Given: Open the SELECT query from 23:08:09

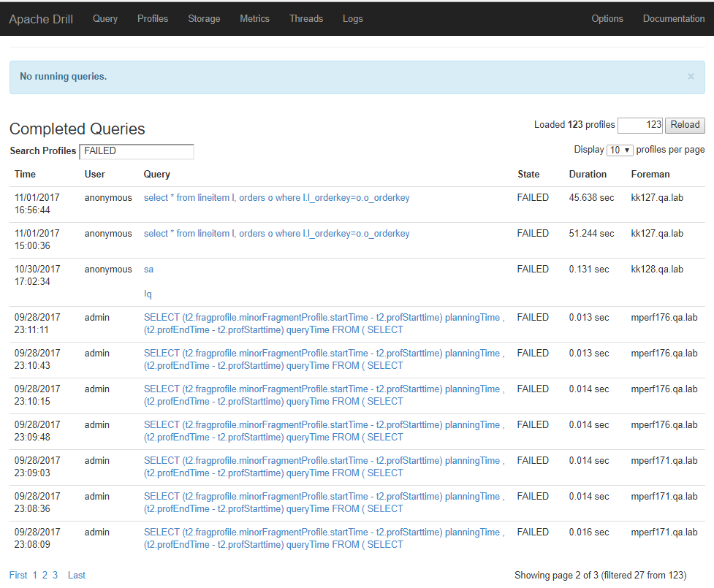Looking at the screenshot, I should [x=324, y=538].
